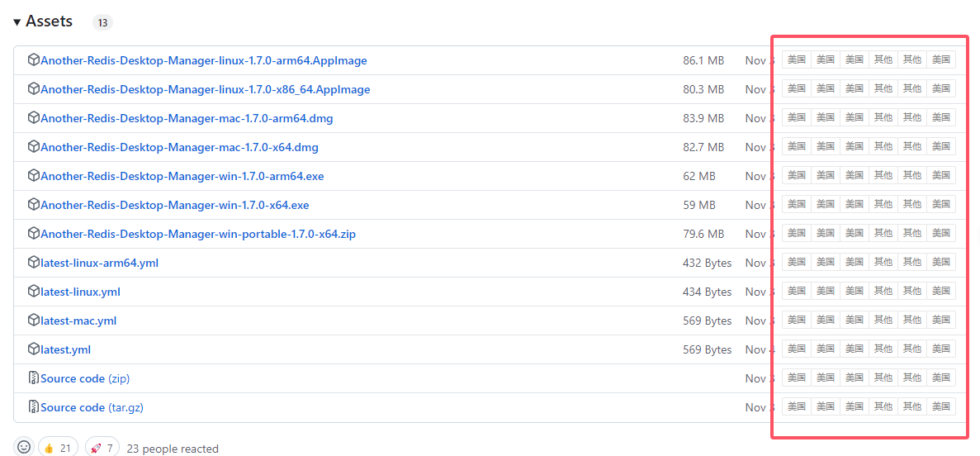Image resolution: width=980 pixels, height=456 pixels.
Task: Download Another-Redis-Desktop-Manager-win-1.7.0-x64.exe
Action: [175, 205]
